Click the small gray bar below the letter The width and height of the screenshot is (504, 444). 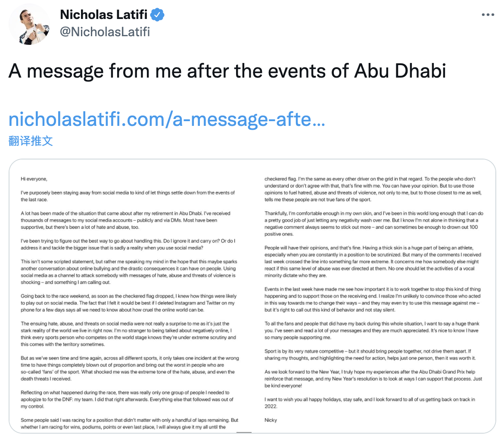pos(244,432)
